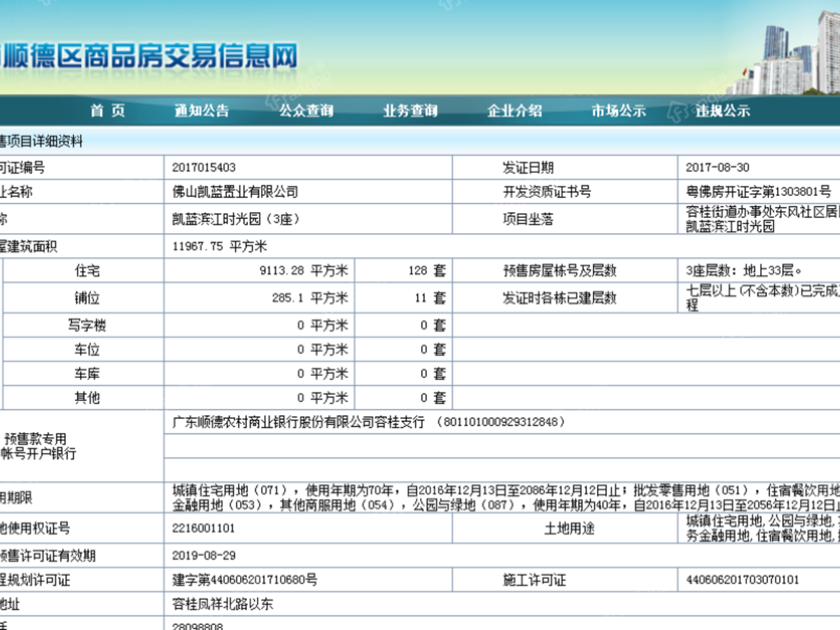
Task: Click the 128 套 unit count
Action: (x=427, y=271)
